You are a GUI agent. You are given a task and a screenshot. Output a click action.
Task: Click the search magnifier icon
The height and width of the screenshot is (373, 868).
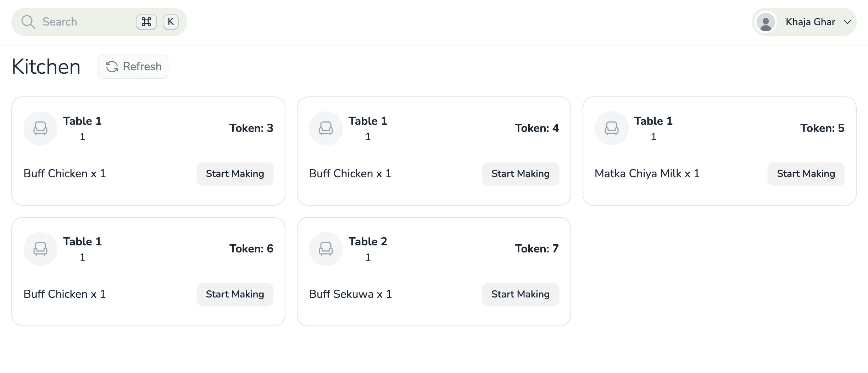(28, 22)
